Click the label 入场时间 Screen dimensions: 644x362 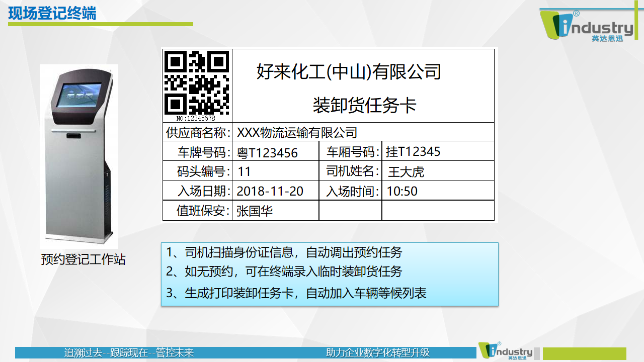353,191
